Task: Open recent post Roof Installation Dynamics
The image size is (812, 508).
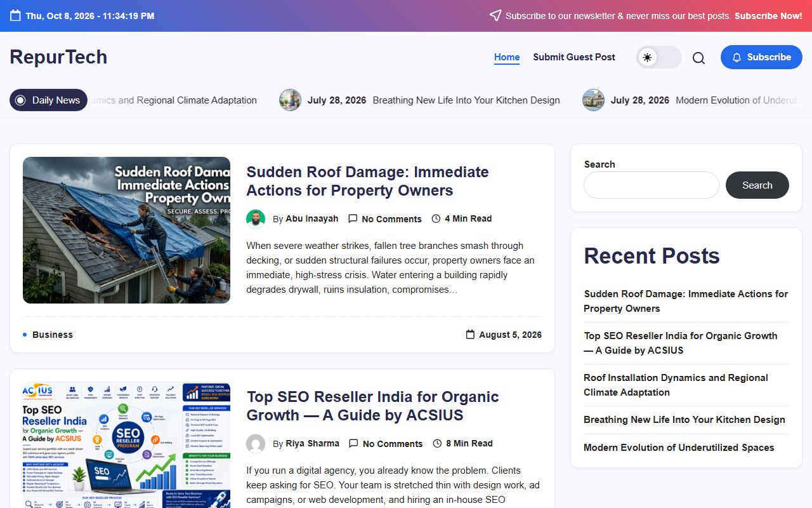Action: (x=676, y=385)
